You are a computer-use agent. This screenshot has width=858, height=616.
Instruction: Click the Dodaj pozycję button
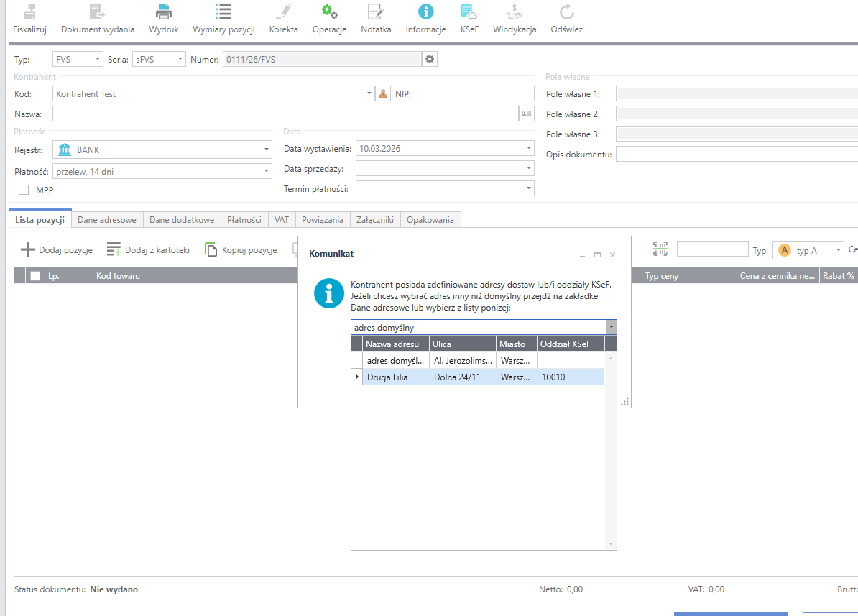[x=57, y=250]
